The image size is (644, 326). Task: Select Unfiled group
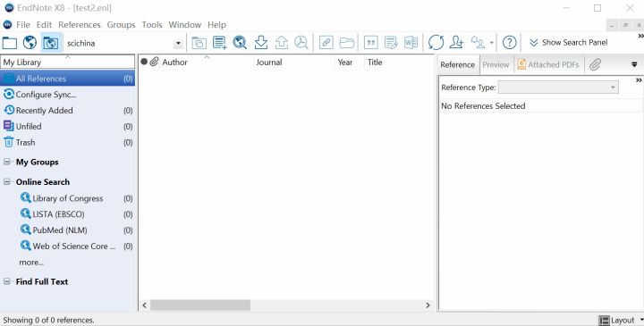pos(68,126)
